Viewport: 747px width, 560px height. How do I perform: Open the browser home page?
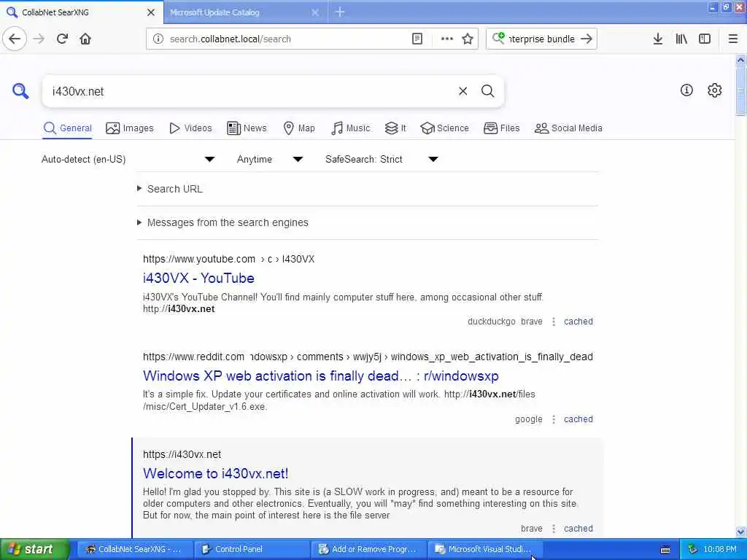click(85, 39)
